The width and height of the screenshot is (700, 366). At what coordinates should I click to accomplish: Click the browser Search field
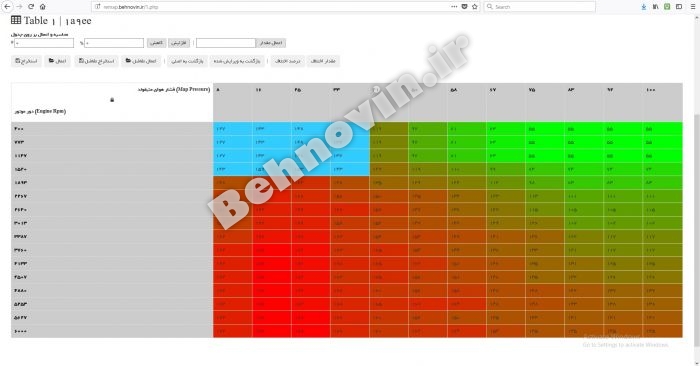pyautogui.click(x=540, y=7)
